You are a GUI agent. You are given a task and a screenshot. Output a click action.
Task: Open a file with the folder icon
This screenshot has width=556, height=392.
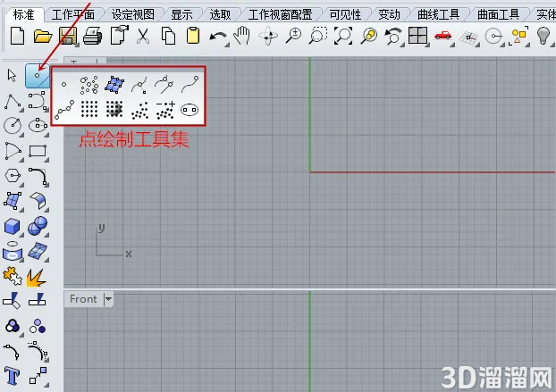[x=43, y=36]
